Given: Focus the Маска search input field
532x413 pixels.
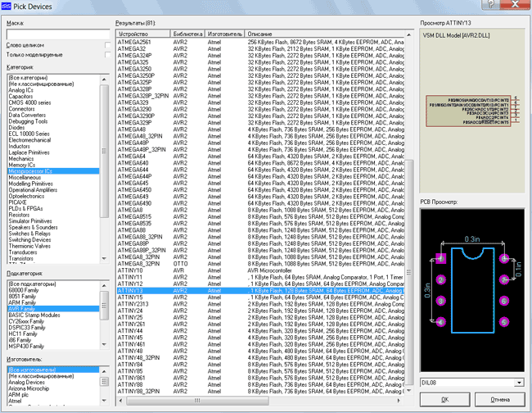Looking at the screenshot, I should point(58,34).
